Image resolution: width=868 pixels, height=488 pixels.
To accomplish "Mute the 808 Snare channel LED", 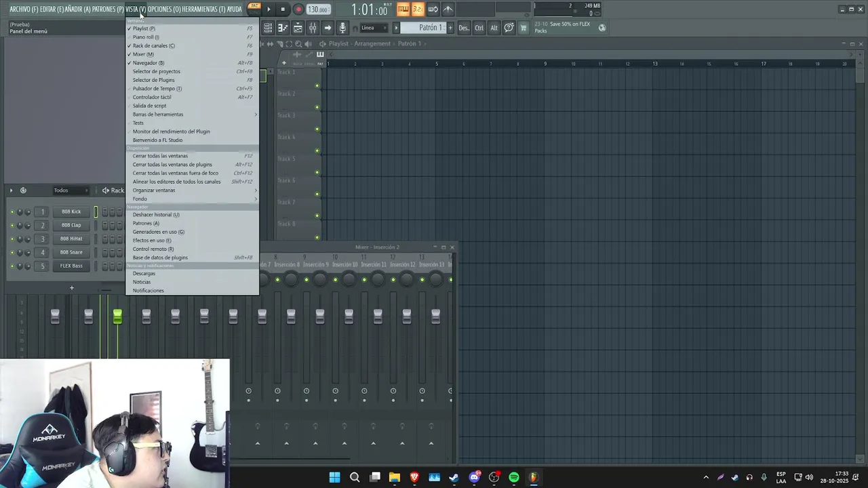I will pos(12,252).
